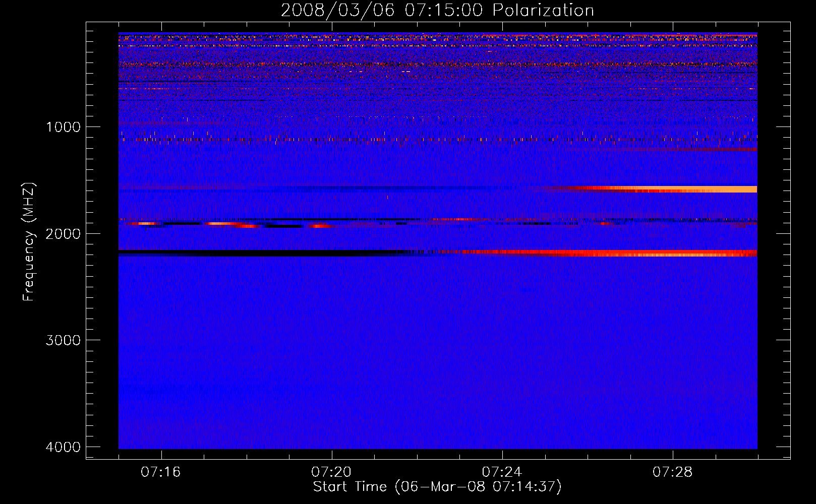The image size is (816, 504).
Task: Click the 07:20 time tick label
Action: (x=331, y=472)
